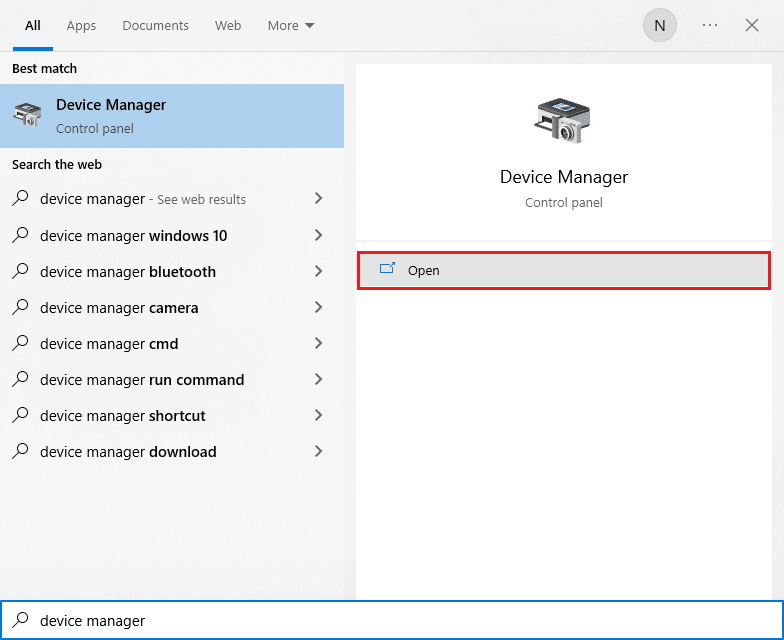Click magnifier icon in the search box

point(20,620)
